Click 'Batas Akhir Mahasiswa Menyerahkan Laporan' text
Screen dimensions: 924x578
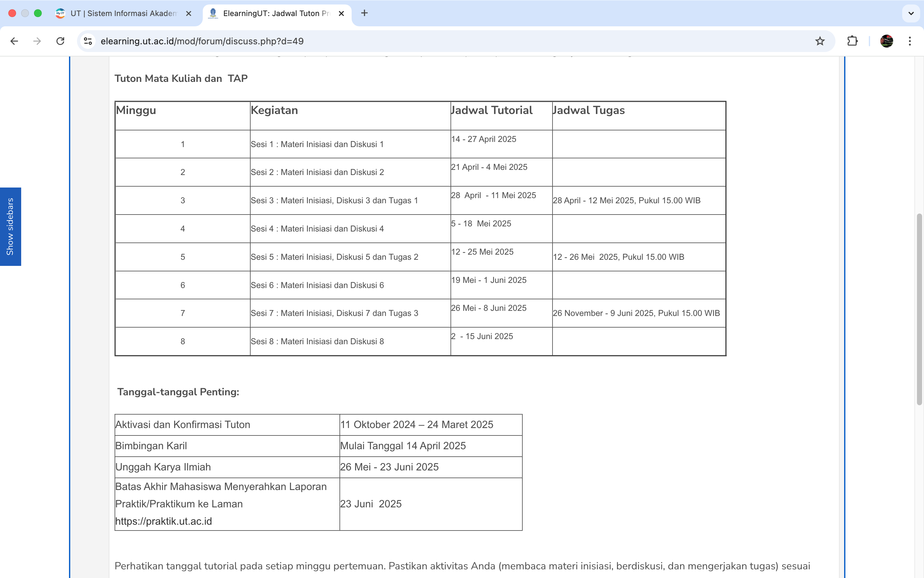[221, 486]
